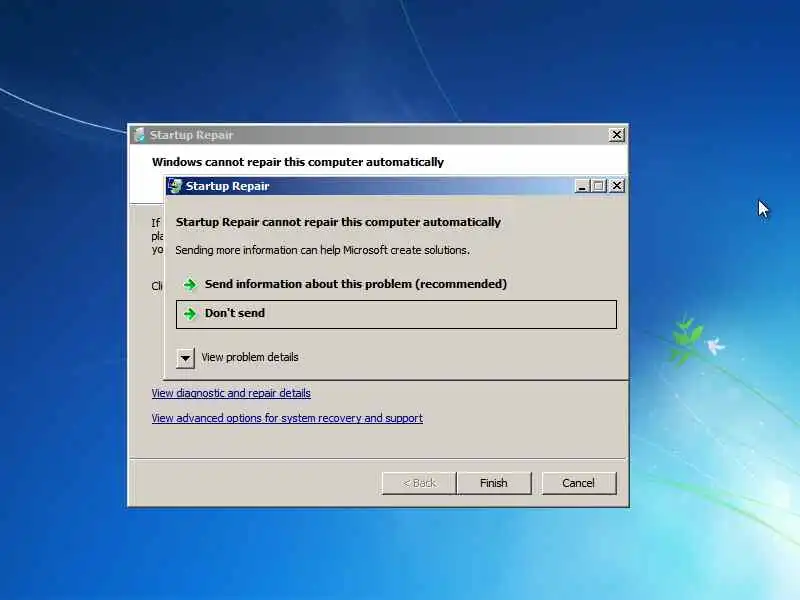The height and width of the screenshot is (600, 800).
Task: Open advanced options for system recovery link
Action: tap(287, 418)
